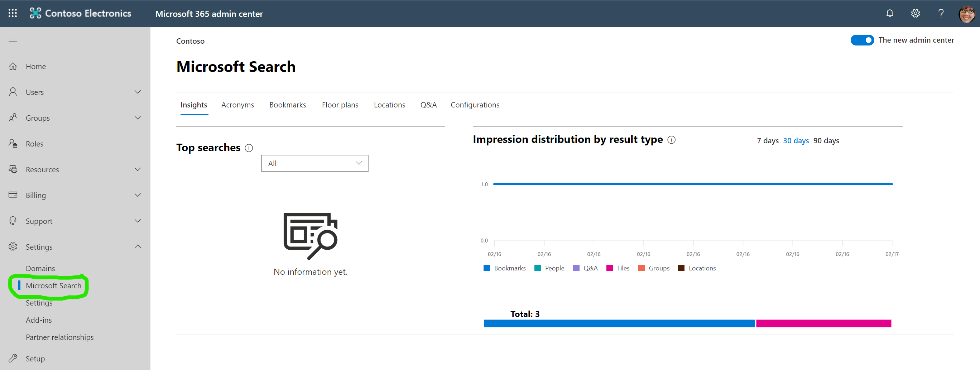Click the Users person icon
The image size is (980, 370).
[13, 92]
